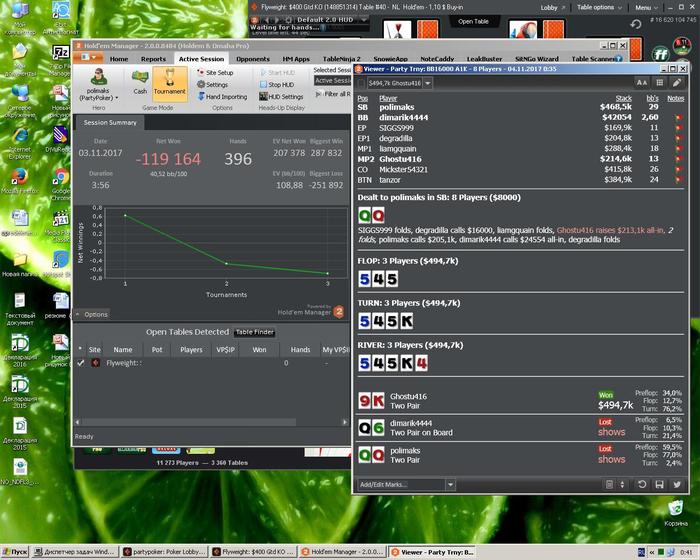Open HUD Settings
The width and height of the screenshot is (700, 560).
[281, 96]
